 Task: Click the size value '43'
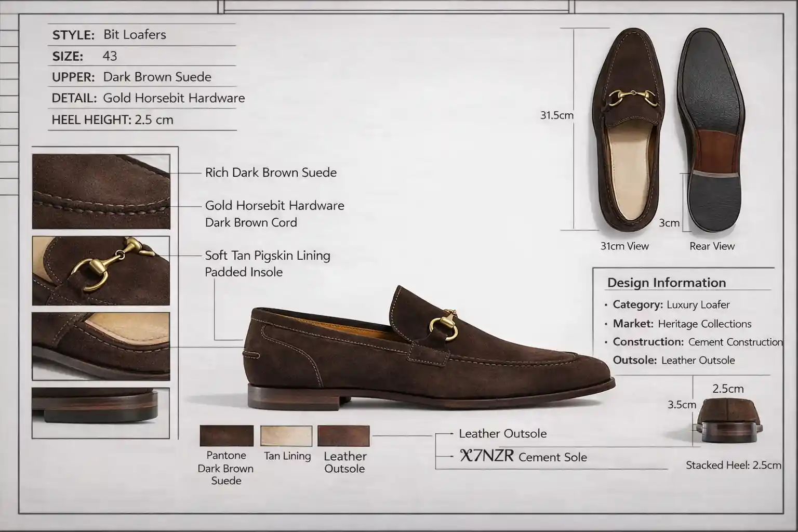[110, 56]
